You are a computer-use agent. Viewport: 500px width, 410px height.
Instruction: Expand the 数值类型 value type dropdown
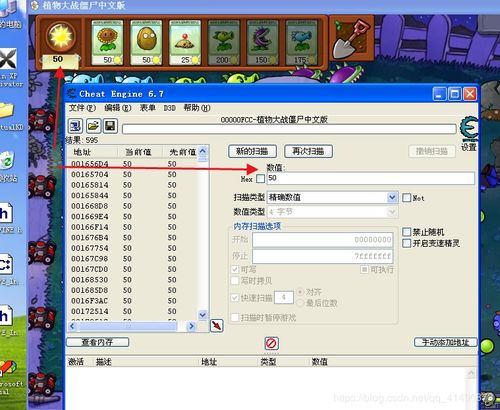coord(392,212)
